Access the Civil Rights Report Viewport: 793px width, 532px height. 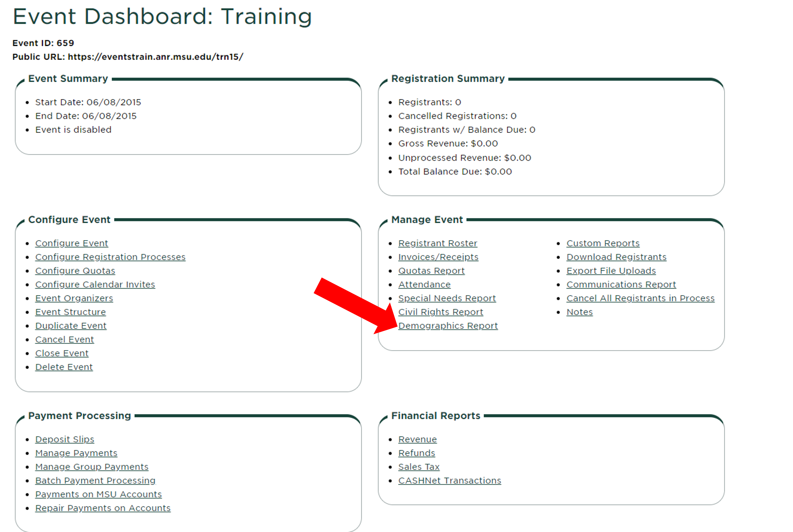click(x=440, y=312)
